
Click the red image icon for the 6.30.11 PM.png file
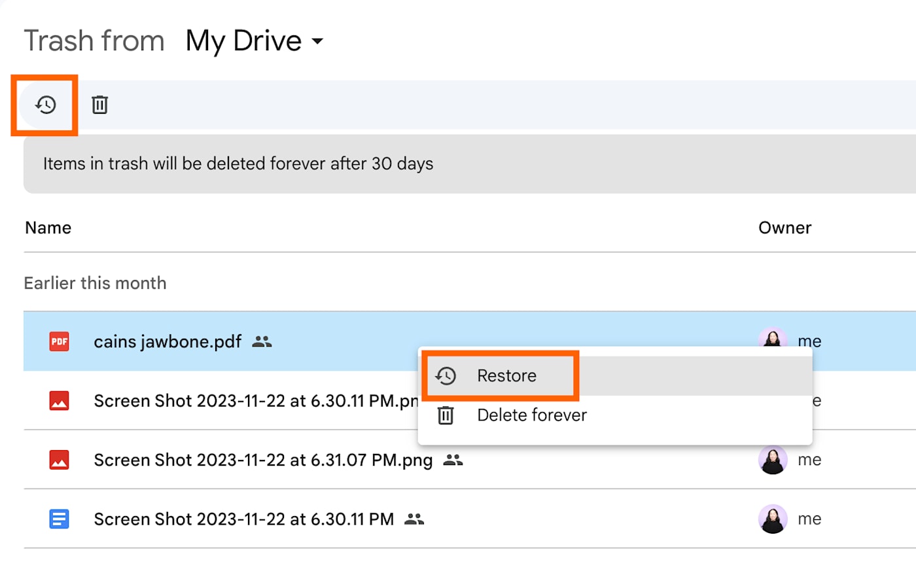[x=60, y=400]
